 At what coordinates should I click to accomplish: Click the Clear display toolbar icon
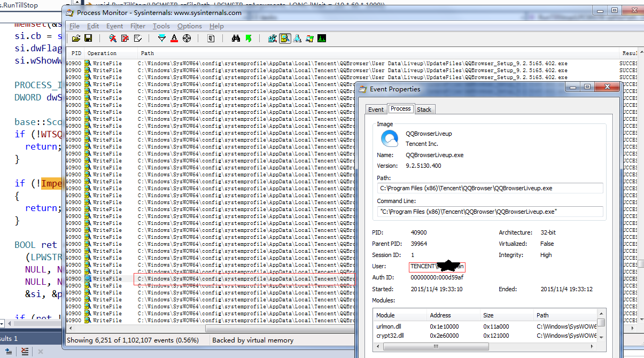tap(138, 38)
